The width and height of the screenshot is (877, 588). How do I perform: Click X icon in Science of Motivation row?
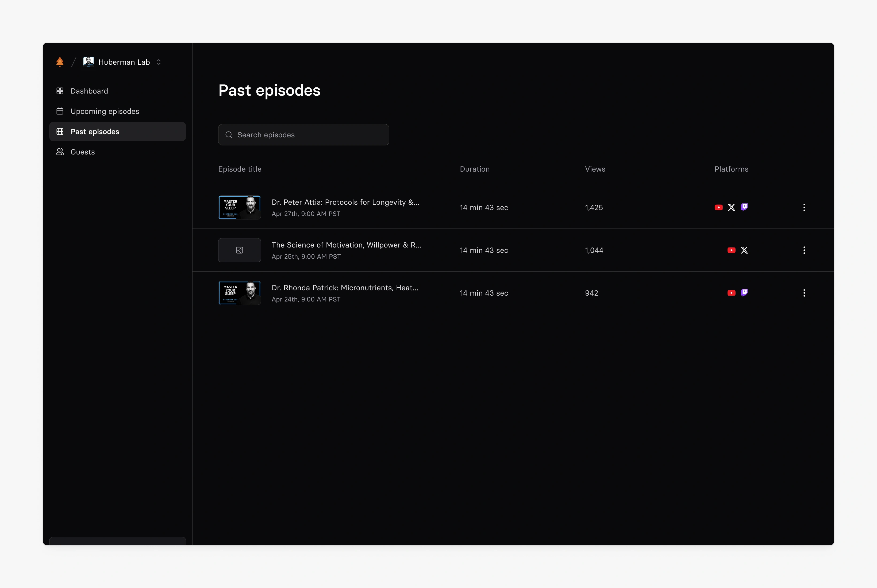pos(744,250)
